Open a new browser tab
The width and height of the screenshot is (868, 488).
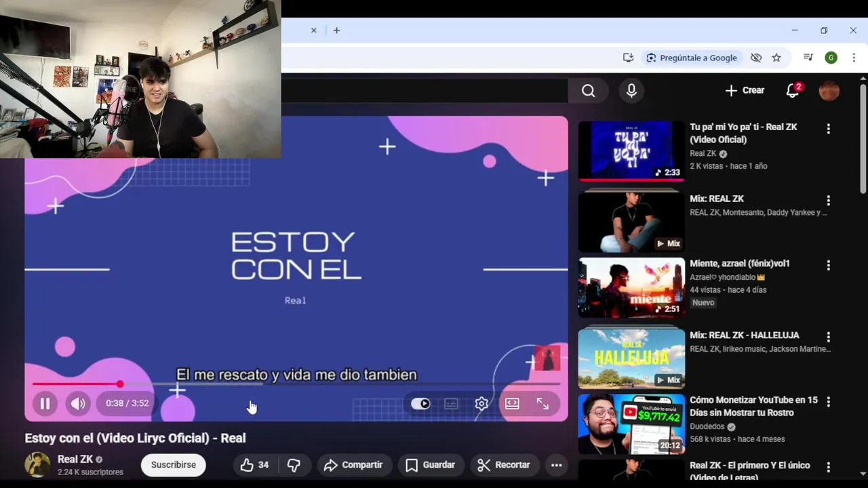[336, 30]
